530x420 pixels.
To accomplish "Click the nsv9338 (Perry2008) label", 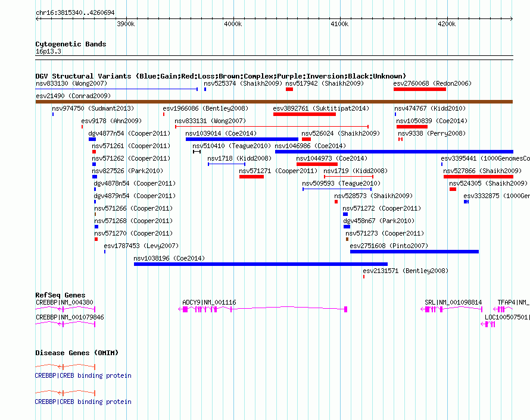I will (431, 133).
